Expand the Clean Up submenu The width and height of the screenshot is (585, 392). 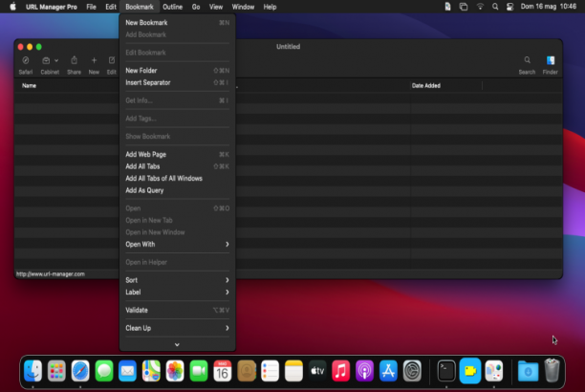[177, 328]
